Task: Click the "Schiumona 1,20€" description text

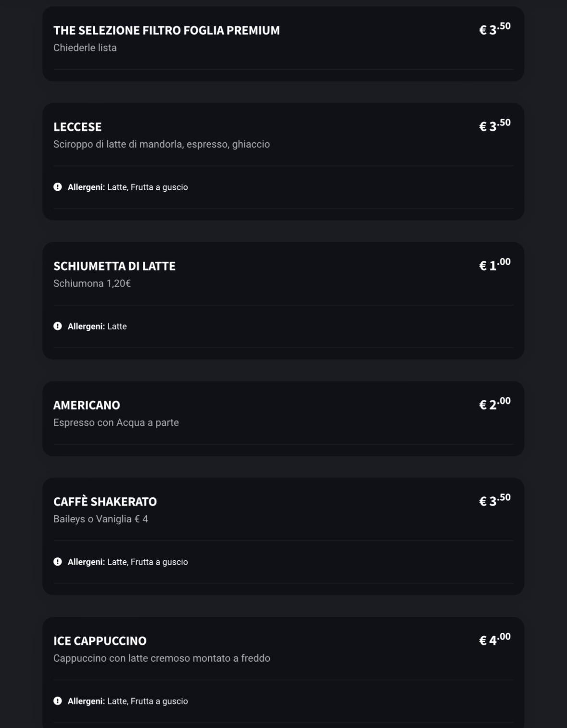Action: pyautogui.click(x=92, y=284)
